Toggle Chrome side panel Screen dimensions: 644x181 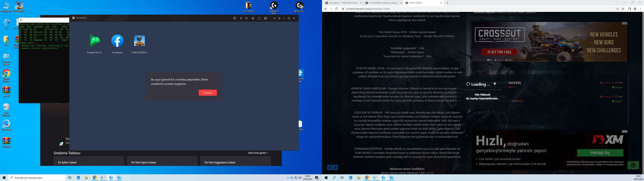click(630, 9)
